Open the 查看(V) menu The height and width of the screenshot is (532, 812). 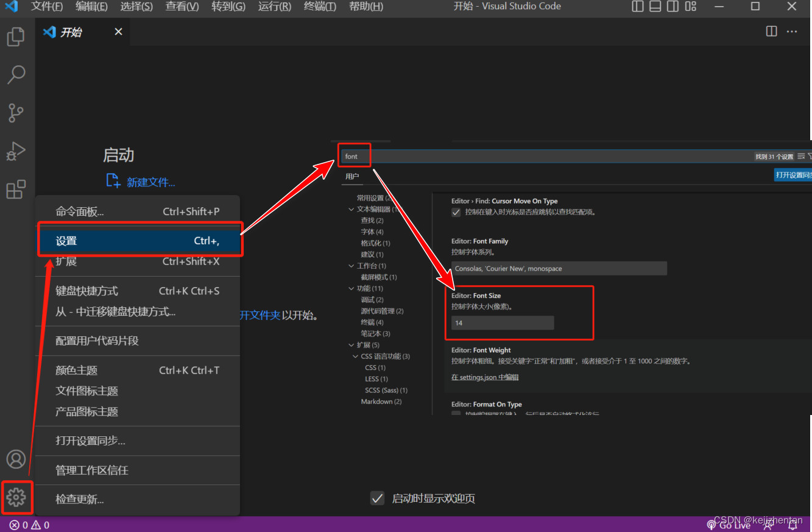[182, 7]
